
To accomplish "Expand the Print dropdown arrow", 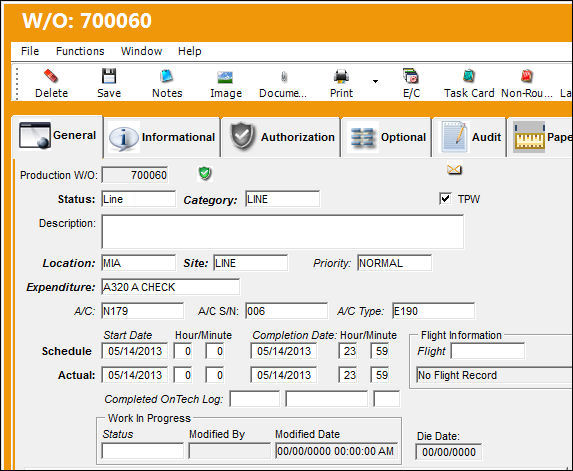I will pyautogui.click(x=375, y=81).
